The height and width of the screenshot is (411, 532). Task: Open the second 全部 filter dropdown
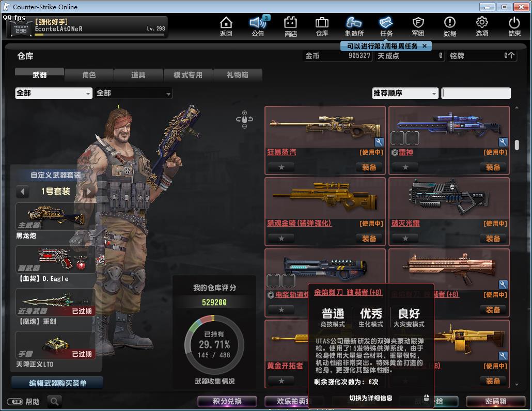(134, 93)
